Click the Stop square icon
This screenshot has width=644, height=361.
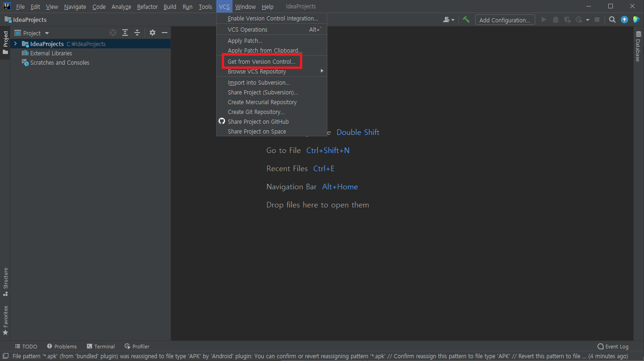coord(597,20)
